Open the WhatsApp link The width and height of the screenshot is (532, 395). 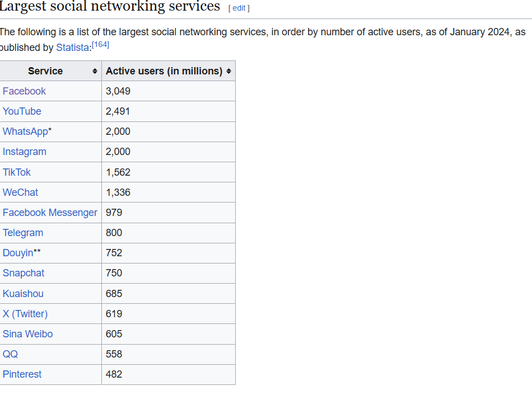[x=25, y=131]
